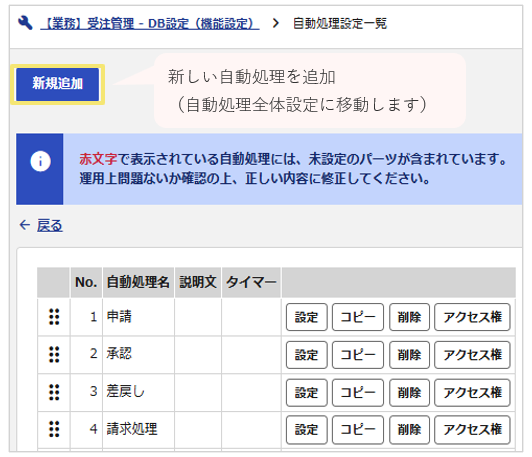Click コピー button for 請求処理 row
Image resolution: width=532 pixels, height=457 pixels.
[x=358, y=430]
